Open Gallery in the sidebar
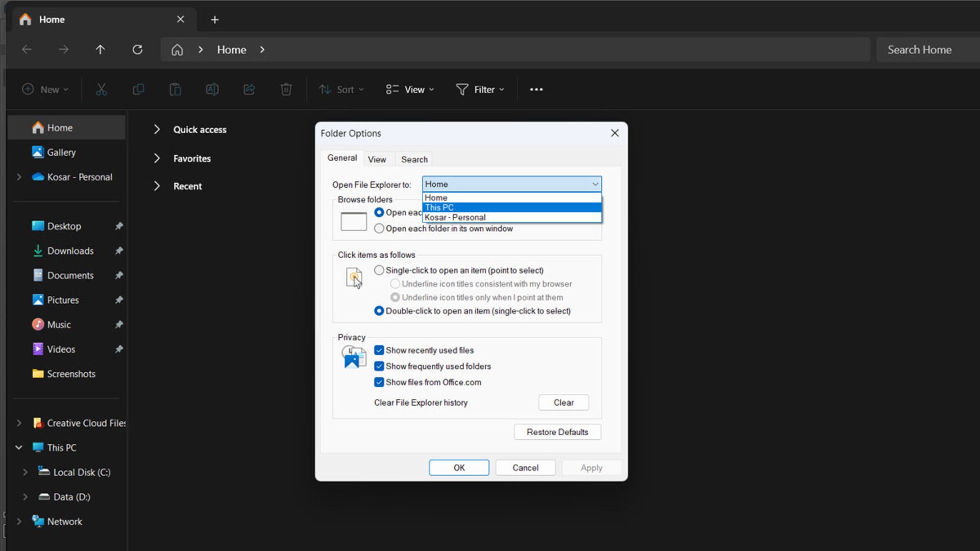Image resolution: width=980 pixels, height=551 pixels. [61, 152]
